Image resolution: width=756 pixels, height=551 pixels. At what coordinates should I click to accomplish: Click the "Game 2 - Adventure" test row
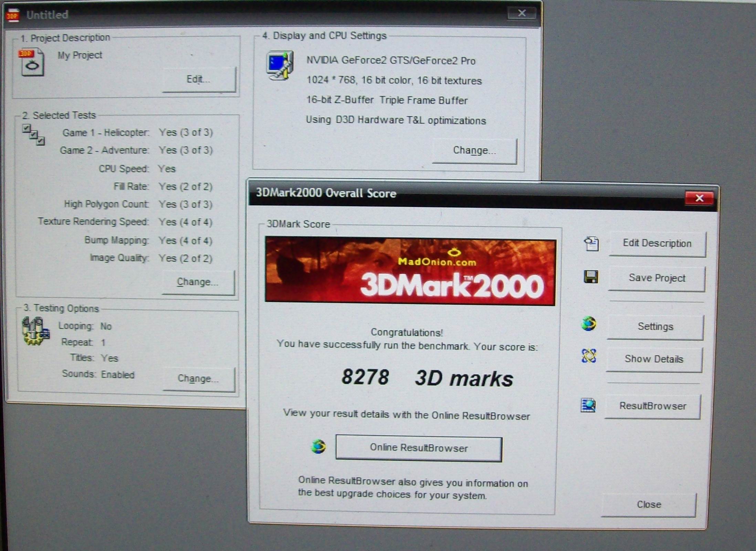coord(136,150)
